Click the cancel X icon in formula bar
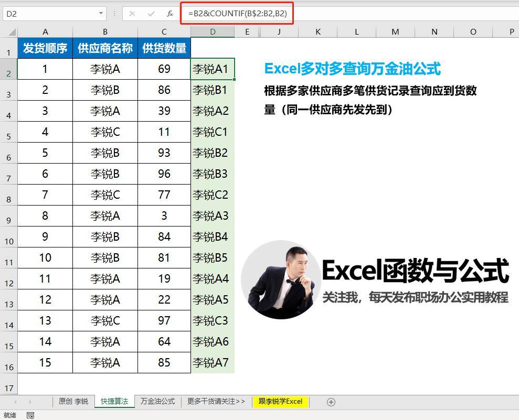Viewport: 519px width, 420px height. [x=132, y=14]
